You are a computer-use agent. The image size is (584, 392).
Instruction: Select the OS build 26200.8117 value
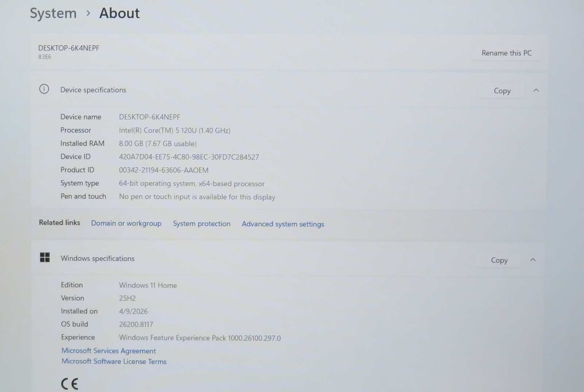click(136, 324)
